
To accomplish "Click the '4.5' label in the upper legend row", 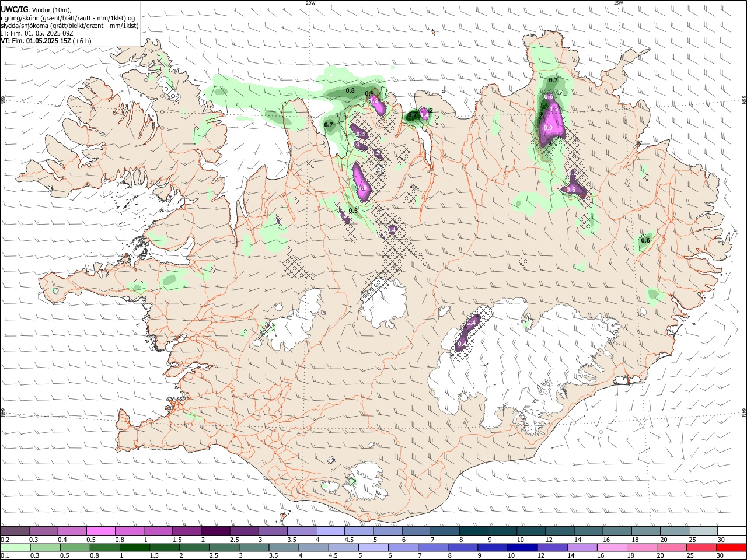I will (348, 540).
